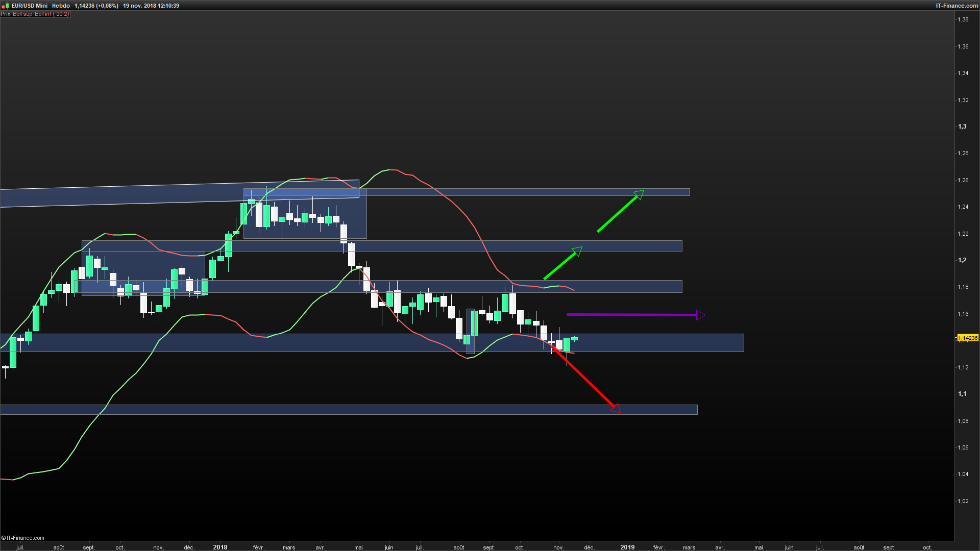
Task: Click the EUR/USD Mini instrument title
Action: tap(30, 6)
